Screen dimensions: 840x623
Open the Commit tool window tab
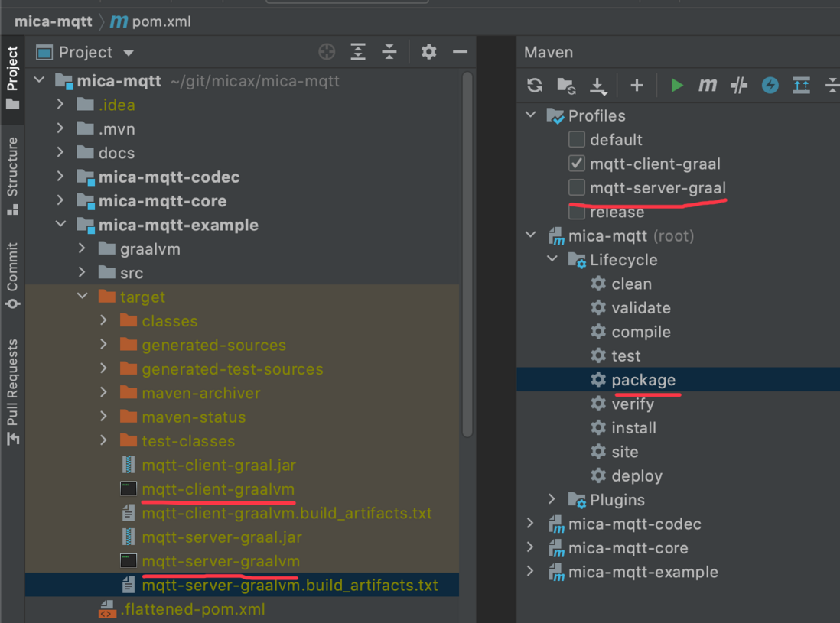[12, 276]
